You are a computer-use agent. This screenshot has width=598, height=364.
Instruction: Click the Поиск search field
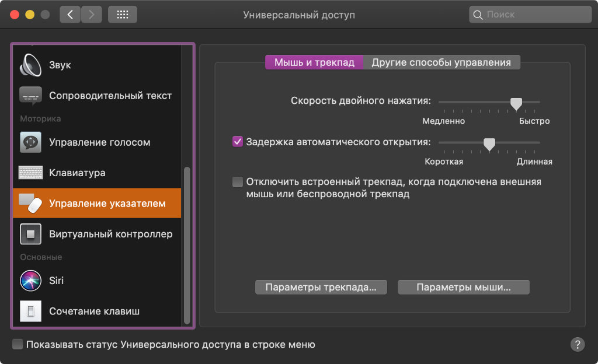coord(530,15)
